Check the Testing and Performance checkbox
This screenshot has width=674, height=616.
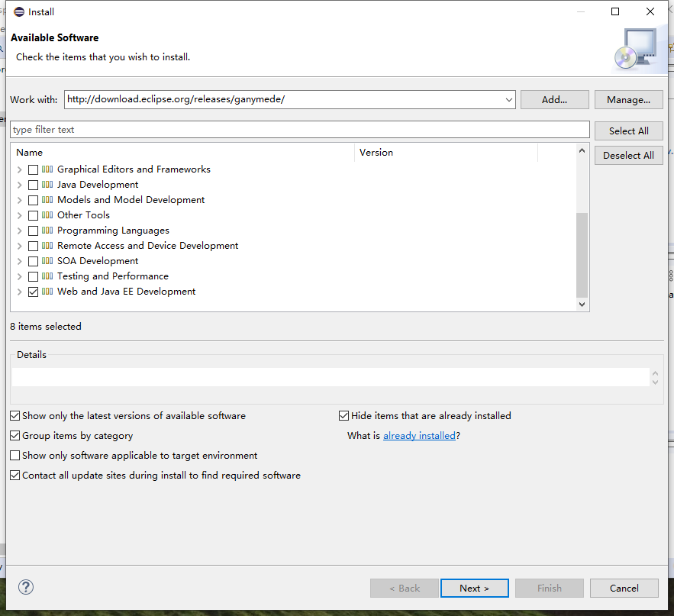point(33,277)
